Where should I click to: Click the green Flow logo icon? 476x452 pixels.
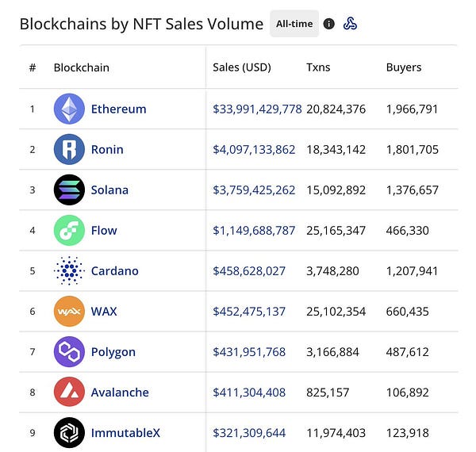[x=69, y=230]
